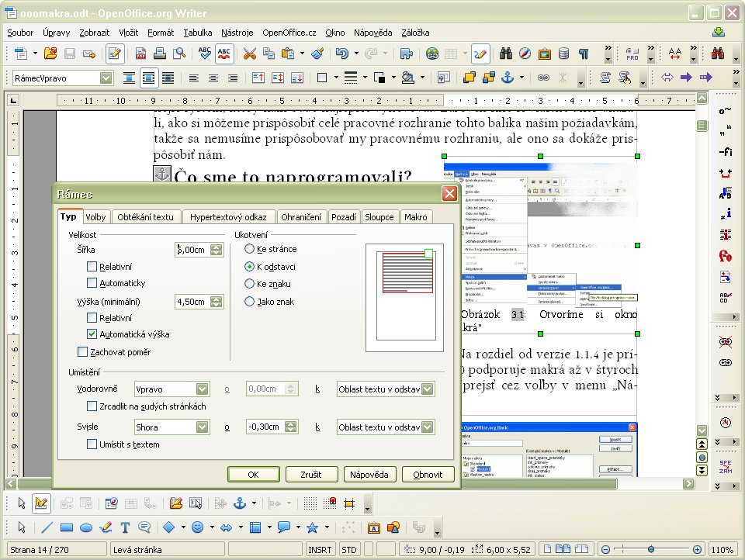This screenshot has width=745, height=560.
Task: Open the Vodorovně position dropdown
Action: coord(203,389)
